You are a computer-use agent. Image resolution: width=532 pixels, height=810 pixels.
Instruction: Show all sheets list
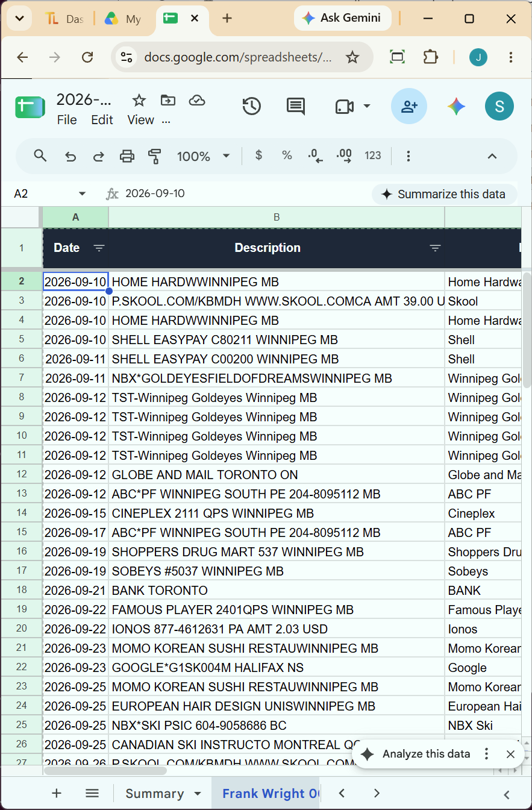tap(92, 793)
